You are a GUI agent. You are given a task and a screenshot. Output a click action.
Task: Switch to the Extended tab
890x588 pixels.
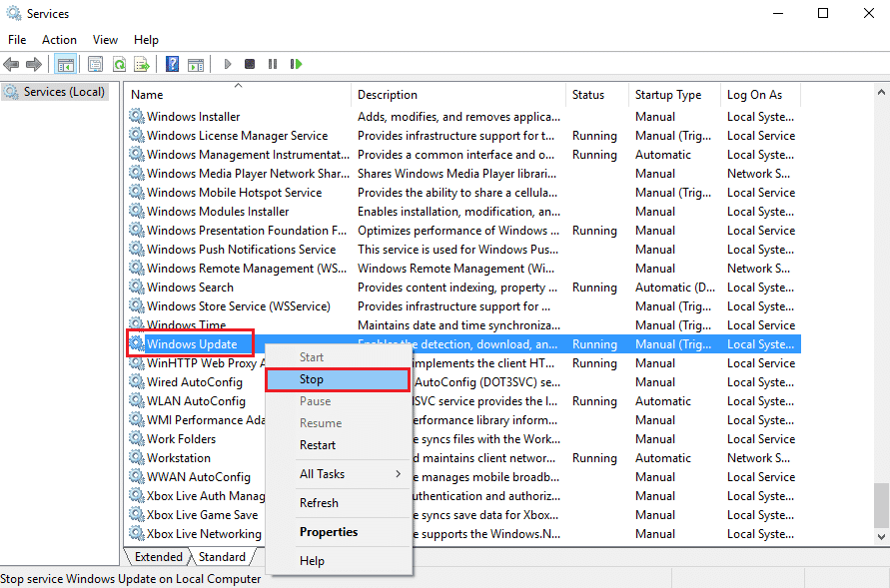coord(156,556)
